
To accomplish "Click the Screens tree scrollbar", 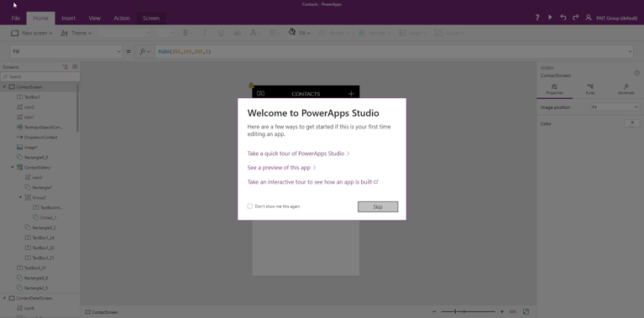I will 78,107.
